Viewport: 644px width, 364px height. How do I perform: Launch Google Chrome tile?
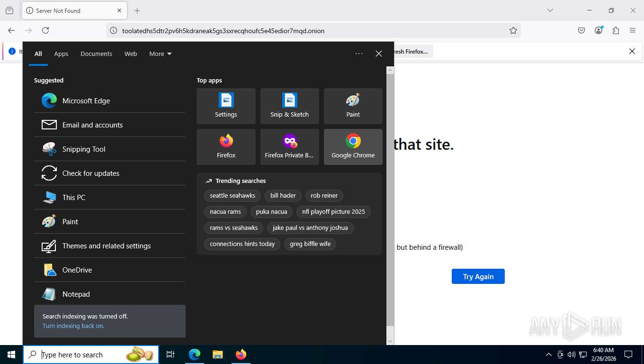[353, 147]
